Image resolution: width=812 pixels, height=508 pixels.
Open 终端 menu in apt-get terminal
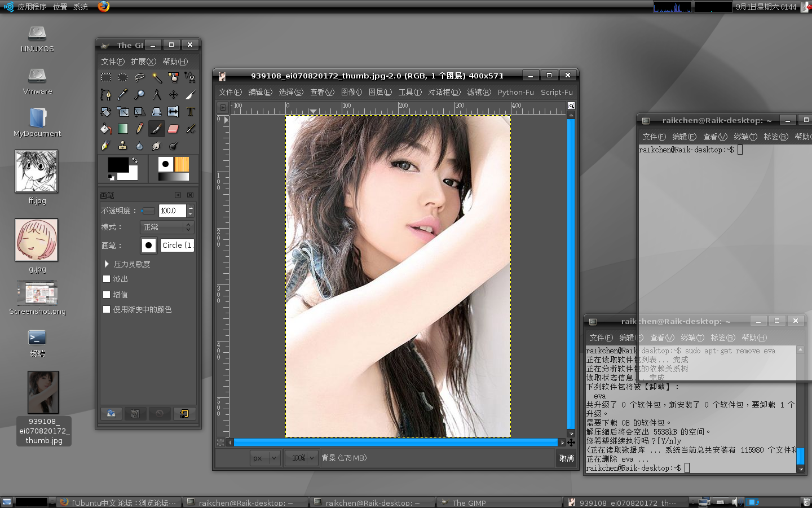tap(692, 338)
